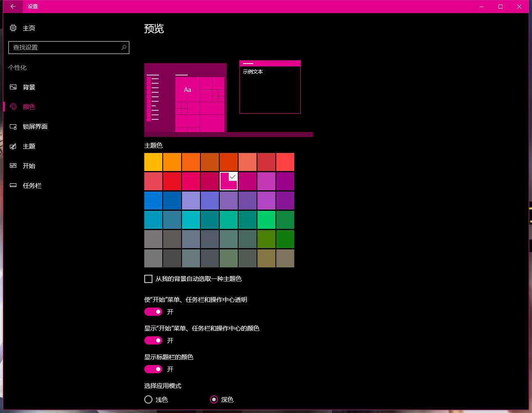Toggle the 开始菜单 transparency switch
Viewport: 532px width, 413px height.
(x=153, y=312)
